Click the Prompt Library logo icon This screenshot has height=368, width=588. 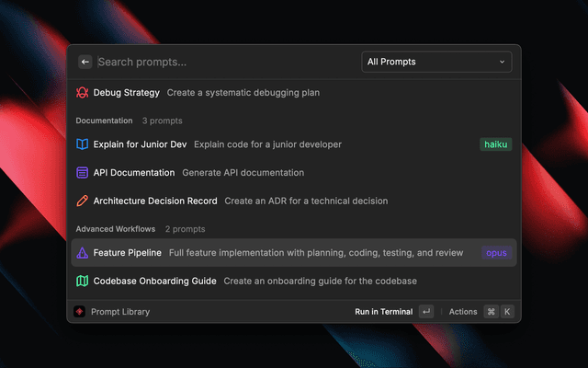(x=80, y=312)
